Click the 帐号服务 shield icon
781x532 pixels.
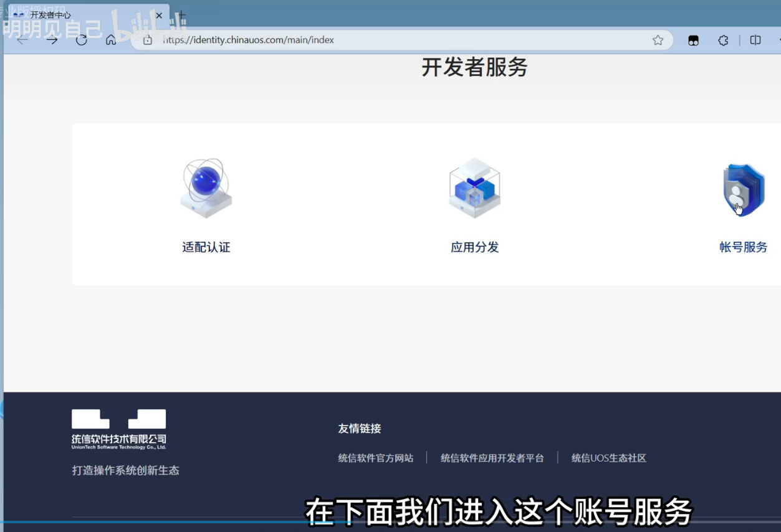[744, 190]
